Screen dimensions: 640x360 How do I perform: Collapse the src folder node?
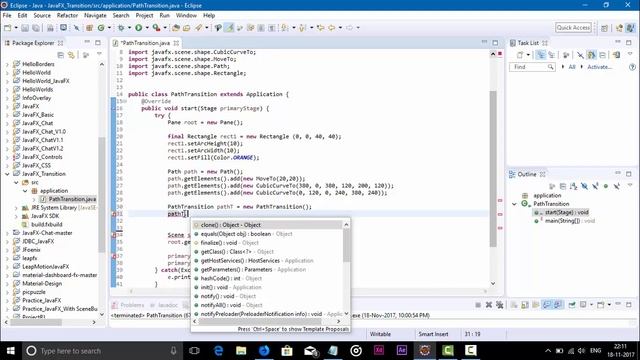click(16, 182)
